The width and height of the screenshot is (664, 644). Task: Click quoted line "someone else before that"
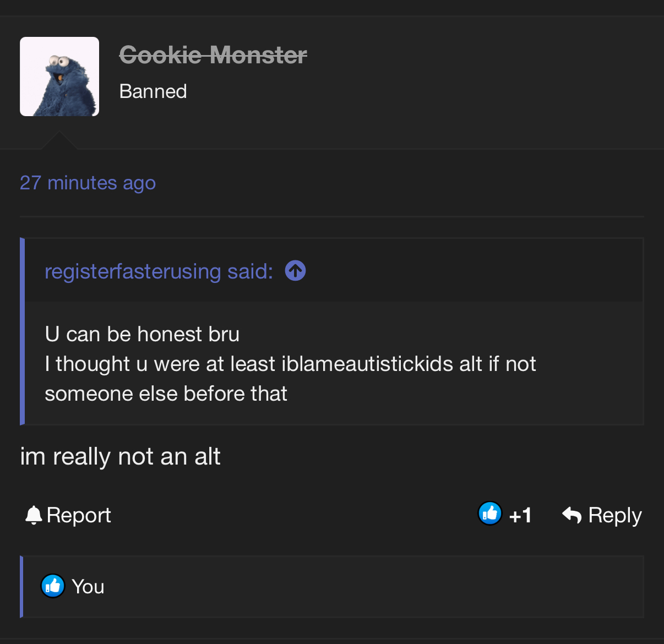point(166,394)
